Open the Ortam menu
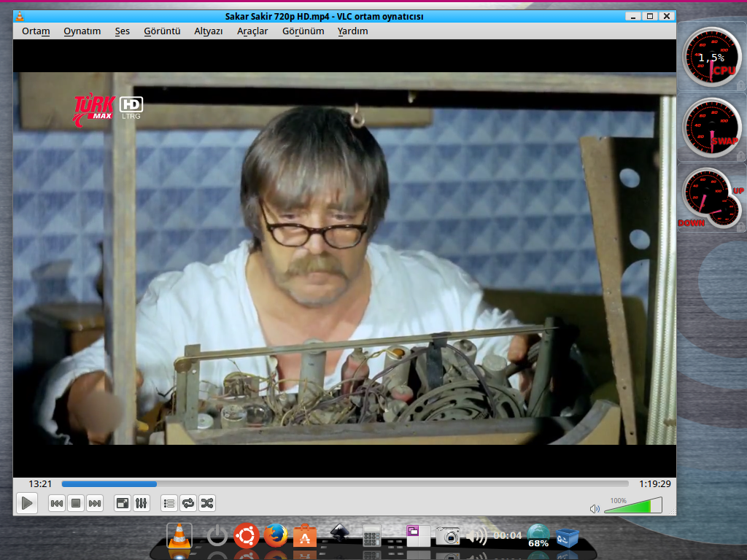This screenshot has height=560, width=747. (36, 31)
